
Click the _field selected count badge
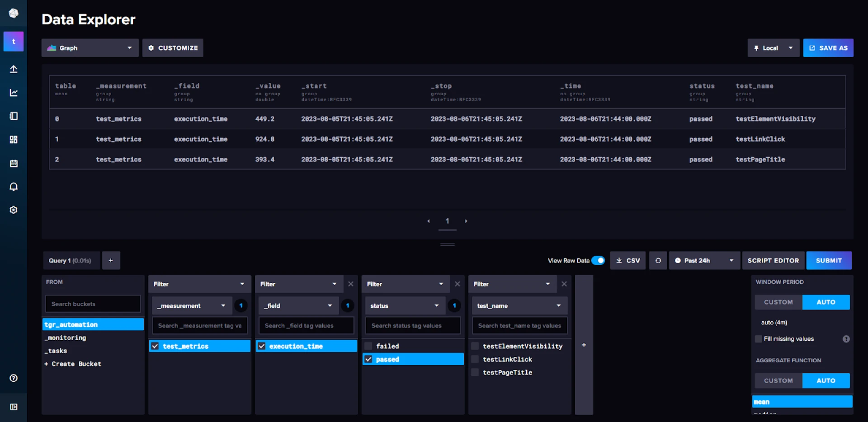348,306
